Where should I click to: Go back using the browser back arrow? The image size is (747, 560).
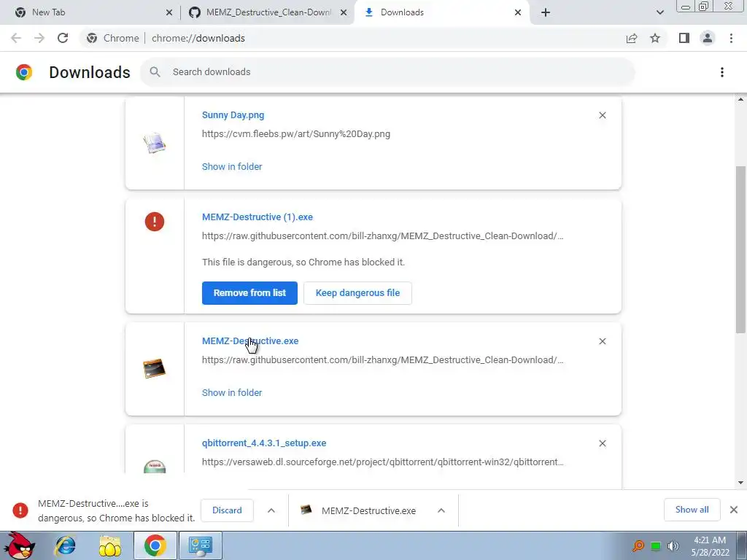pyautogui.click(x=16, y=38)
